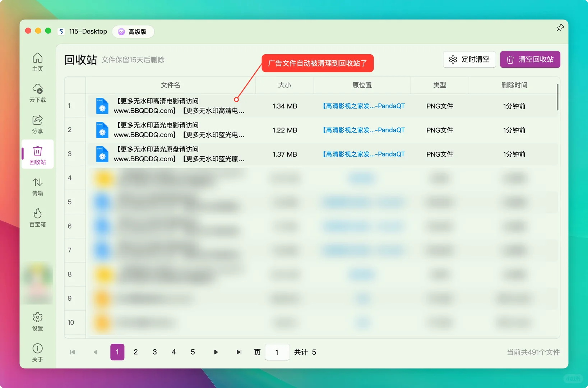This screenshot has height=388, width=588.
Task: Go to the last page using skip arrow
Action: point(239,352)
